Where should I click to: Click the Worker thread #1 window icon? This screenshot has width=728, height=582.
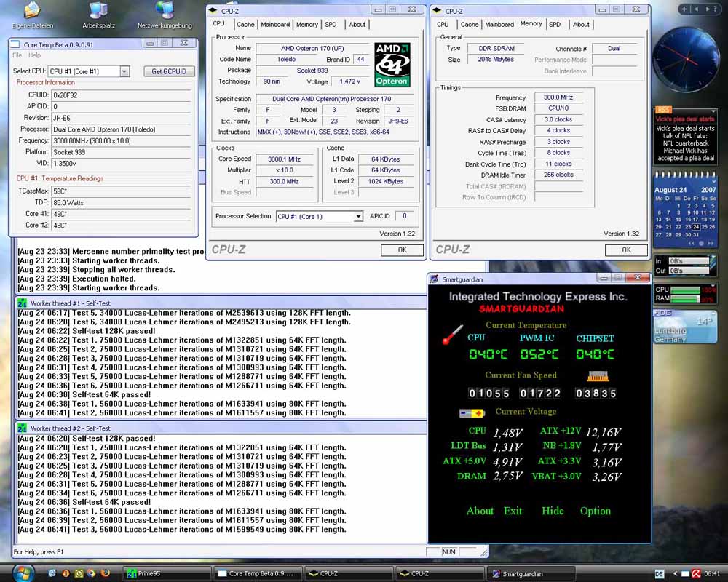[x=22, y=303]
